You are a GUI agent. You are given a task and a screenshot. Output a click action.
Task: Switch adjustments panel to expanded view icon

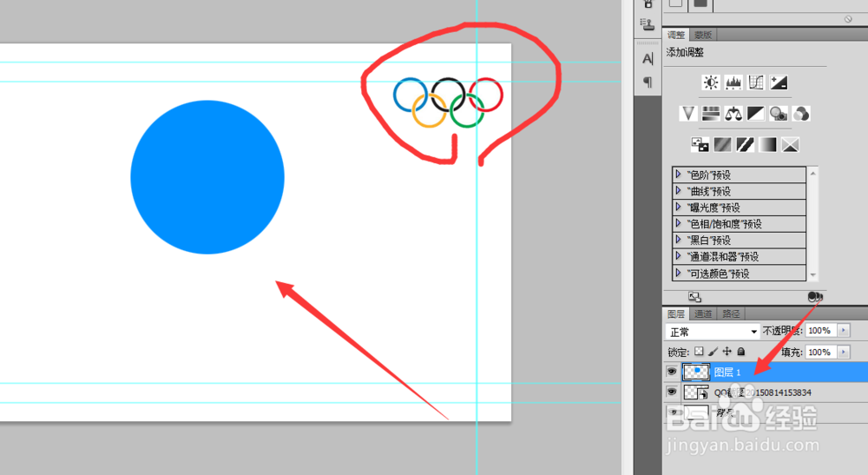pyautogui.click(x=694, y=297)
